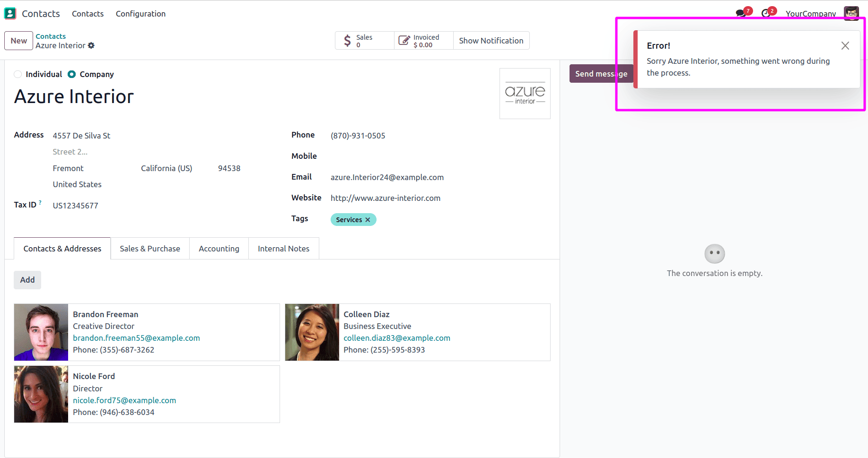
Task: Dismiss the Error notification
Action: pos(845,46)
